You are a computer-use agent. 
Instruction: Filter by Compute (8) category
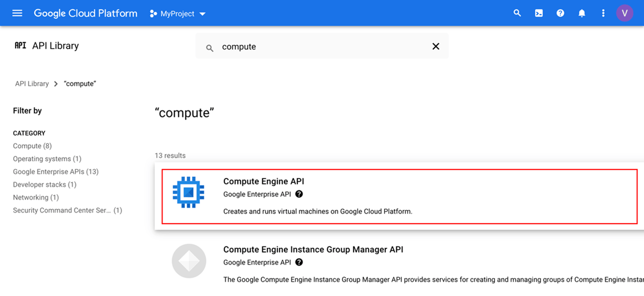pyautogui.click(x=32, y=146)
